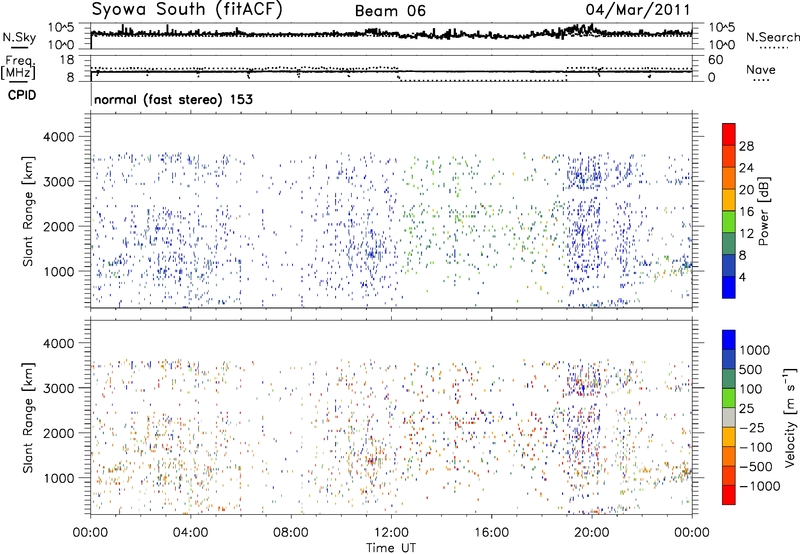Click the grey -25 to 25 velocity swatch
Screen dimensions: 800x554
point(729,418)
